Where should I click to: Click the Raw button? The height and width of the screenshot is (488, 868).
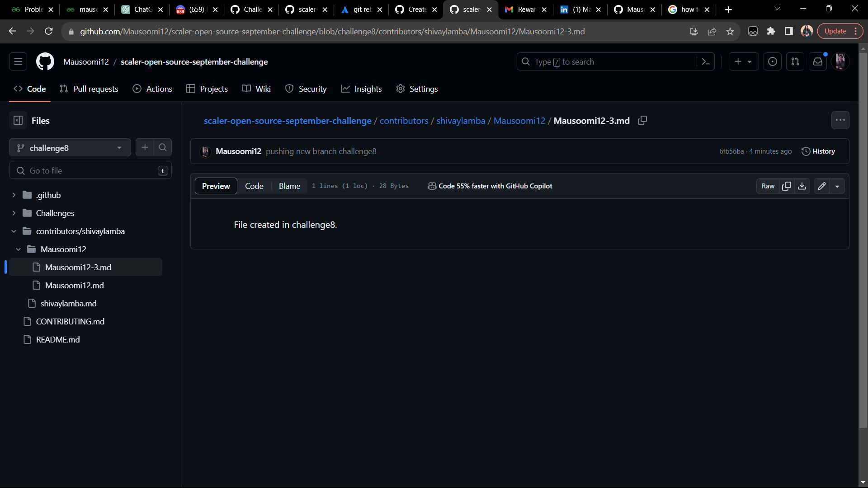(768, 186)
